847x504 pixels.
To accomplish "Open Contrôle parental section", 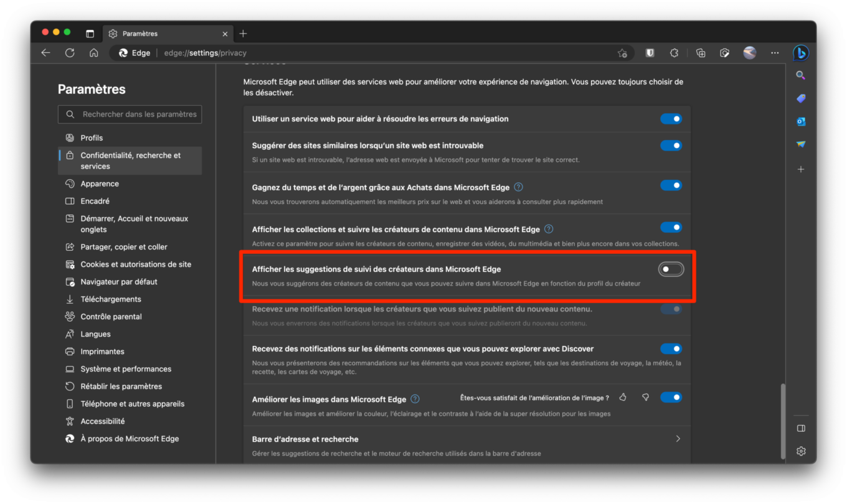I will [130, 317].
